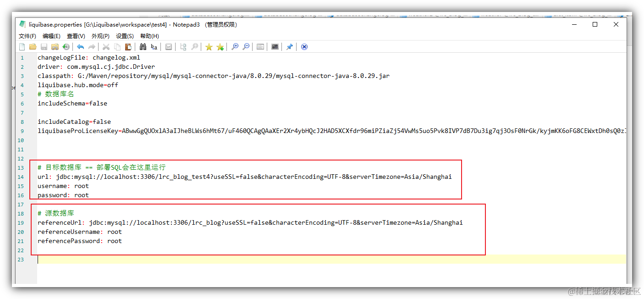
Task: Click the reset zoom magnifier icon
Action: [194, 47]
